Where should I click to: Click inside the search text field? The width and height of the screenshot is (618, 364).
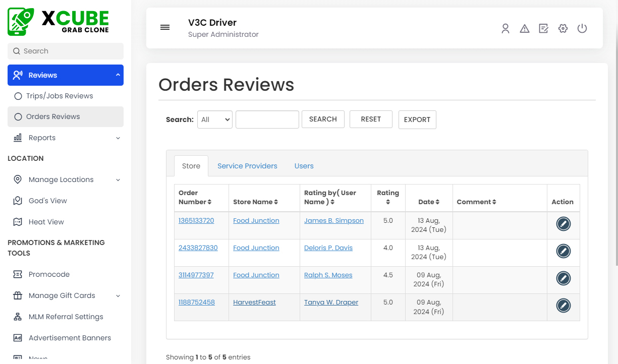[x=267, y=119]
